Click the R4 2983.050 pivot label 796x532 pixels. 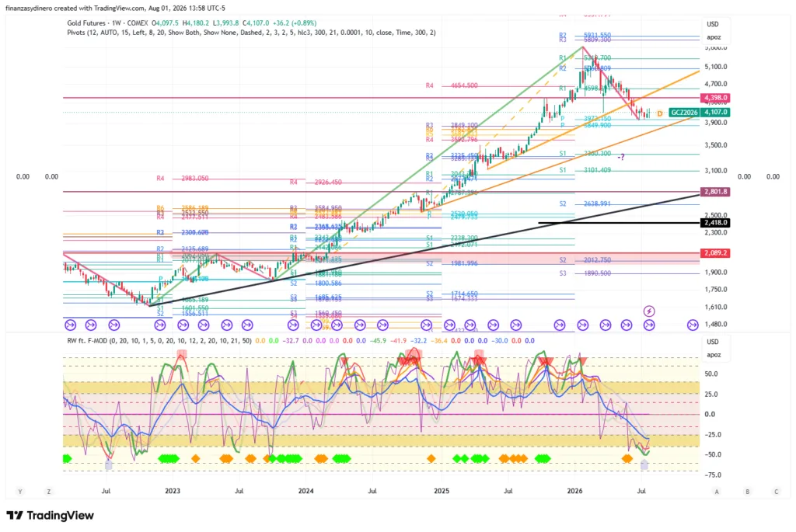[182, 179]
